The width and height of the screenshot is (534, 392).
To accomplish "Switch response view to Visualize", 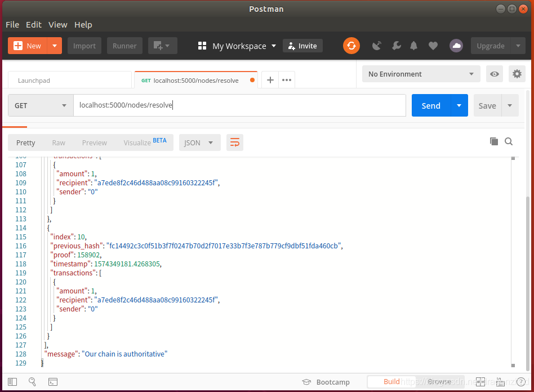I will (x=145, y=142).
